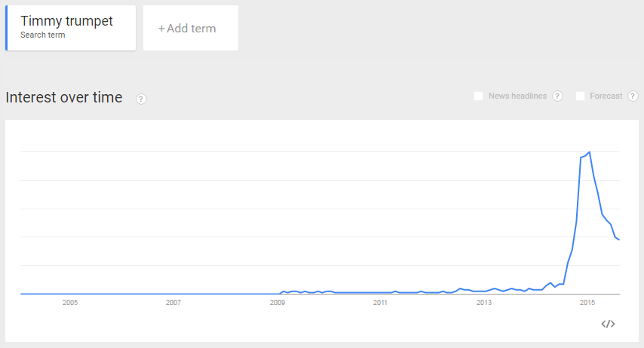Click the Interest over time heading

(x=64, y=98)
